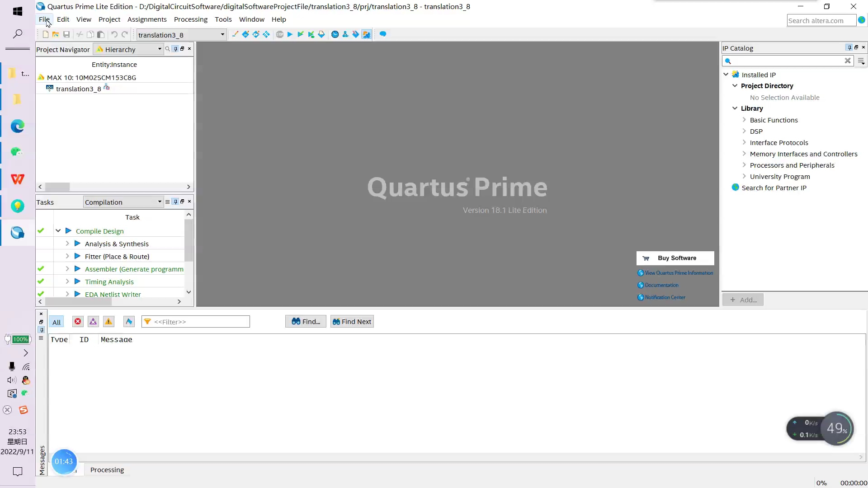Expand the DSP category
The image size is (868, 488).
pyautogui.click(x=744, y=131)
